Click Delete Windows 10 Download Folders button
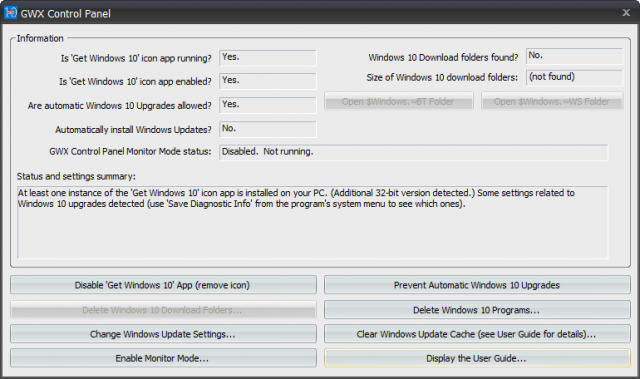 coord(163,310)
